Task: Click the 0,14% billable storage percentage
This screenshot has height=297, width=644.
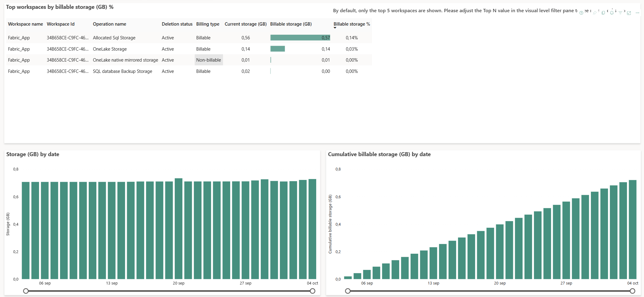Action: coord(352,38)
